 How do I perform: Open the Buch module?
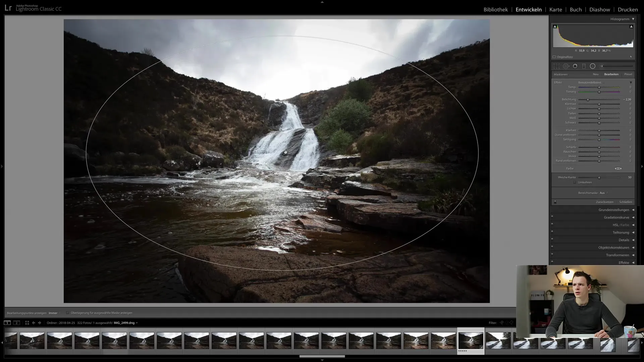point(576,9)
